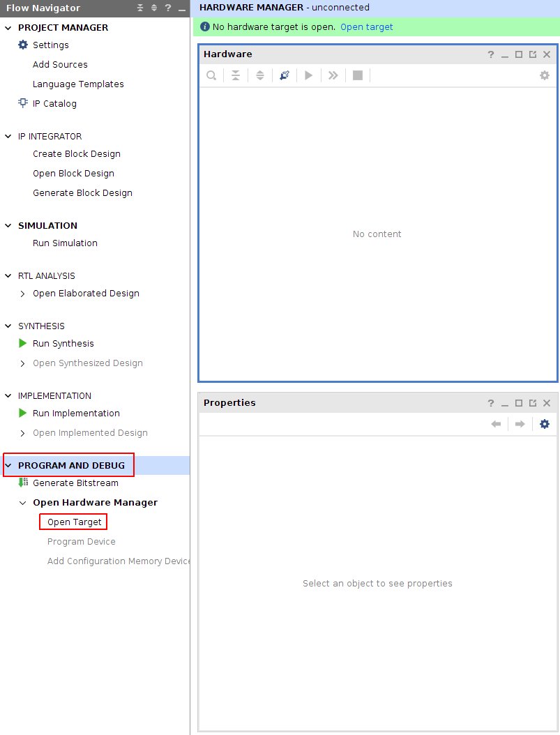Viewport: 560px width, 735px height.
Task: Click the Open Hardware Manager label
Action: (95, 503)
